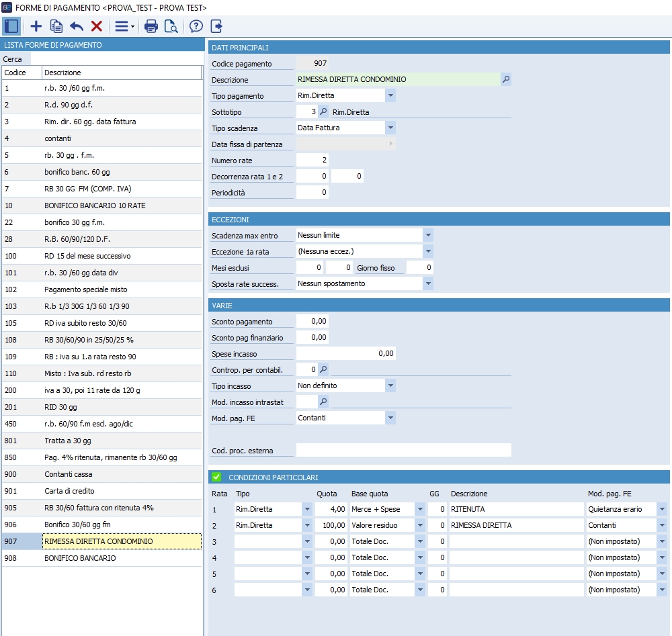Click the Numero rate input field
This screenshot has width=672, height=636.
click(x=312, y=161)
